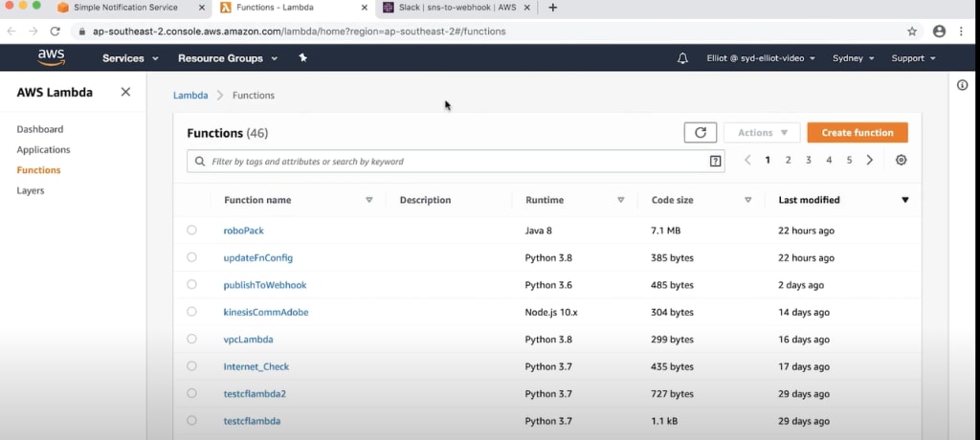980x440 pixels.
Task: Open table preferences gear icon
Action: click(901, 160)
